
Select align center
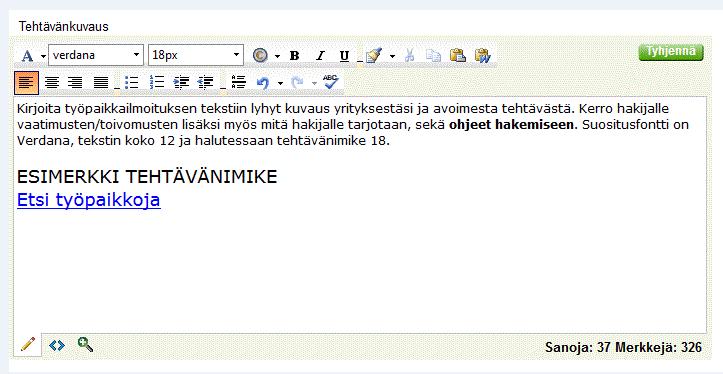[52, 83]
